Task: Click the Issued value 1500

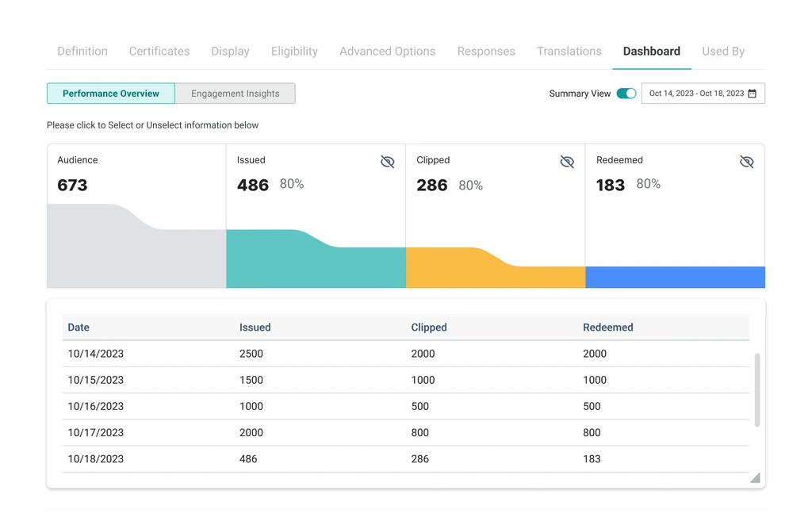Action: click(251, 380)
